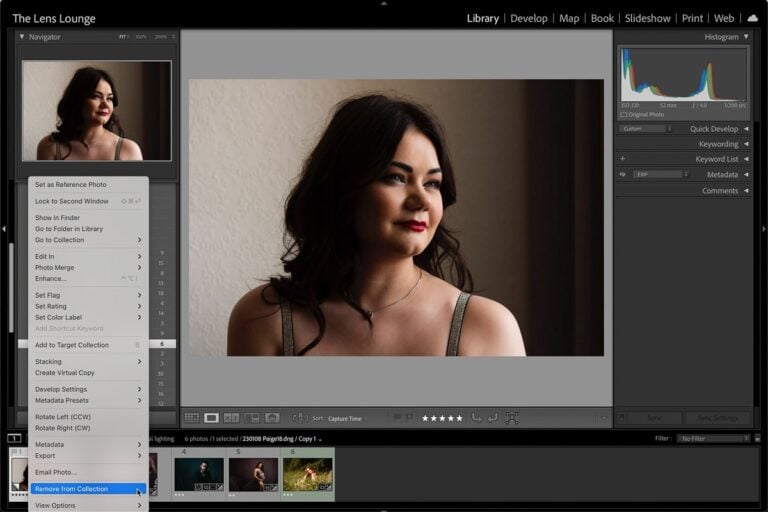768x512 pixels.
Task: Toggle the face region draw tool
Action: point(512,418)
